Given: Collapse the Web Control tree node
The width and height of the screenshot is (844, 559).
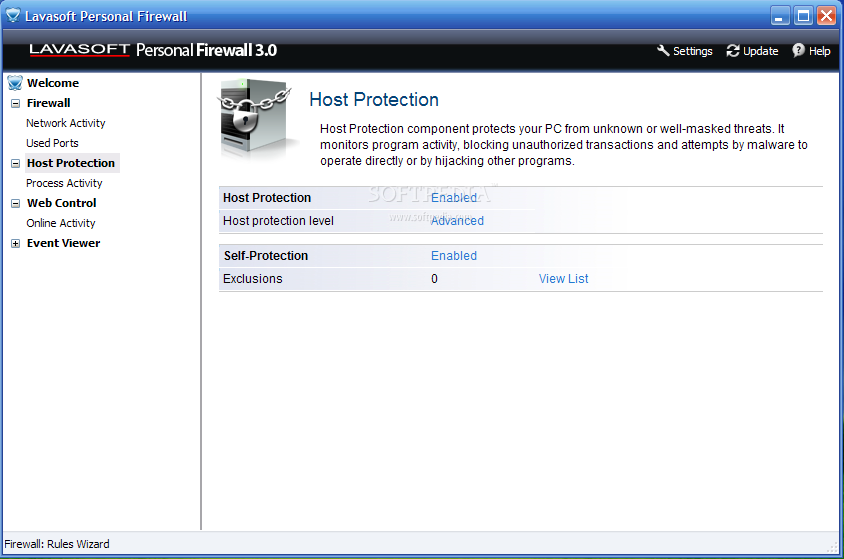Looking at the screenshot, I should pos(16,203).
